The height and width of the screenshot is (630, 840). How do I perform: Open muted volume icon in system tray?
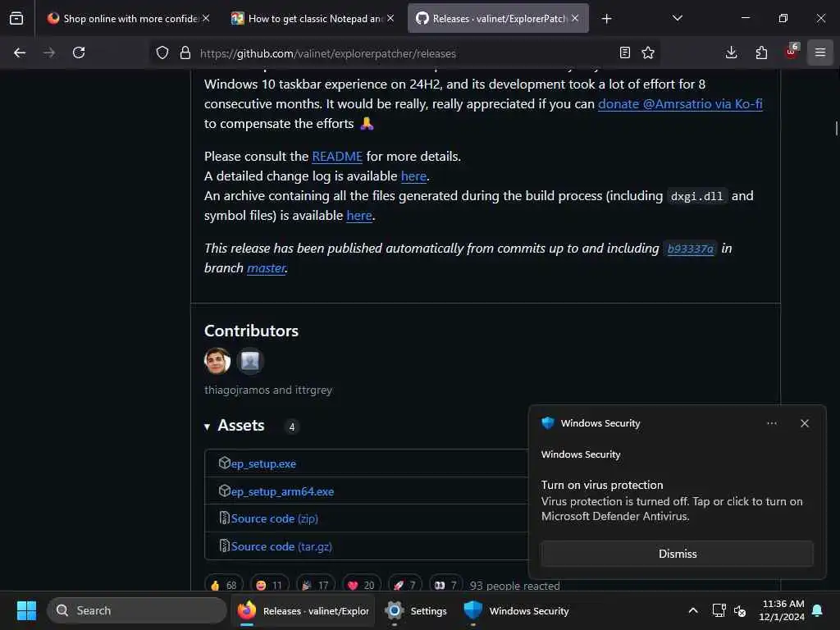[740, 610]
